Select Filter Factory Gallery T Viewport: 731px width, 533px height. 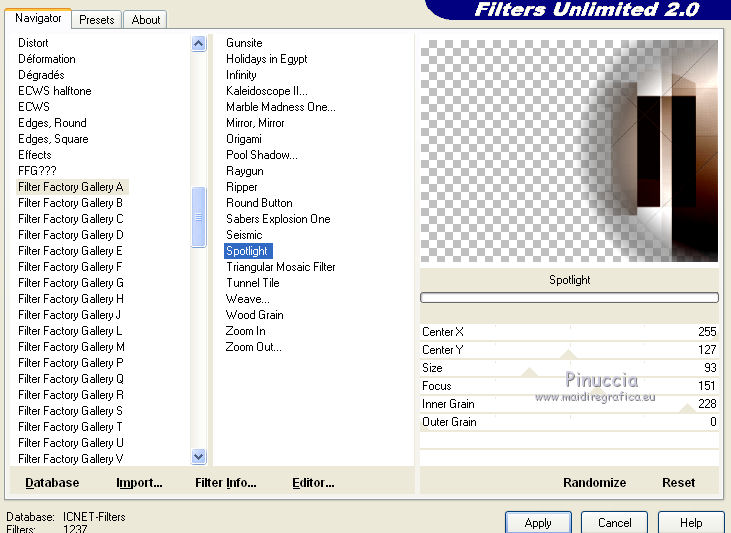[70, 427]
